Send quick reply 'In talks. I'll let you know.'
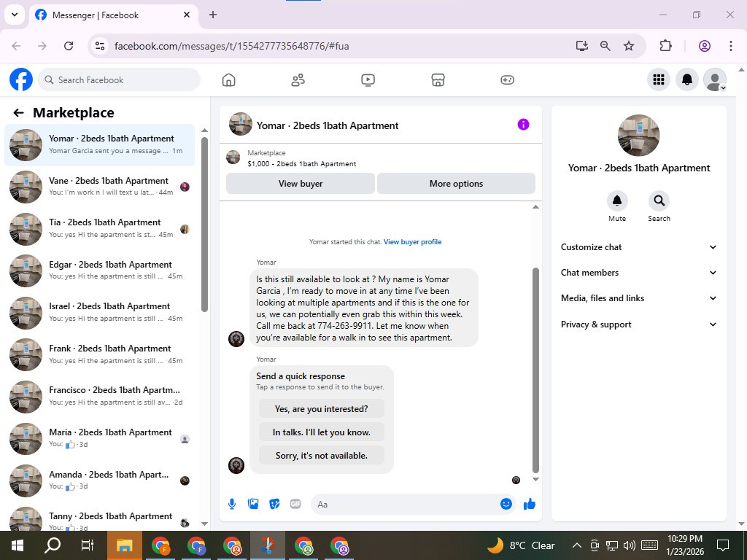The width and height of the screenshot is (747, 560). (x=322, y=432)
